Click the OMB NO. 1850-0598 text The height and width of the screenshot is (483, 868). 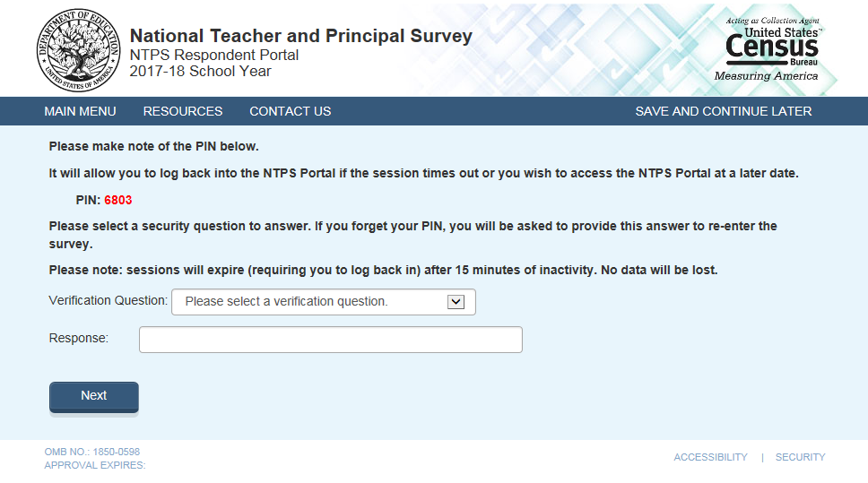pyautogui.click(x=91, y=452)
